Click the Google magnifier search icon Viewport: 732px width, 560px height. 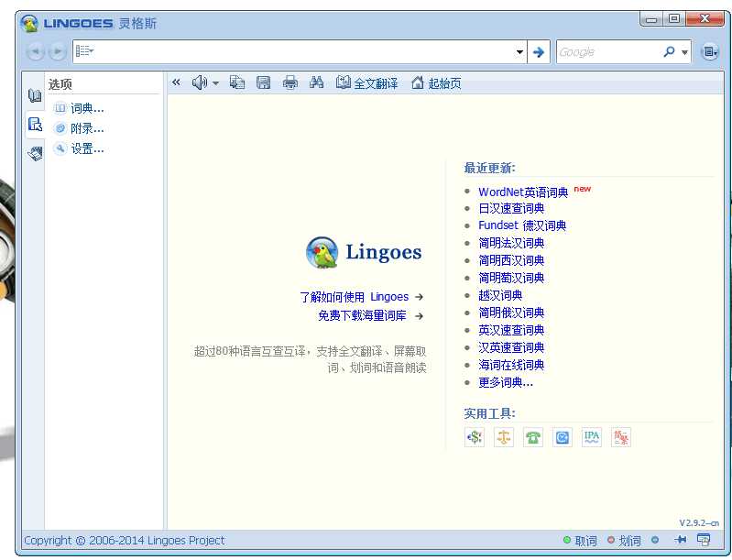669,52
